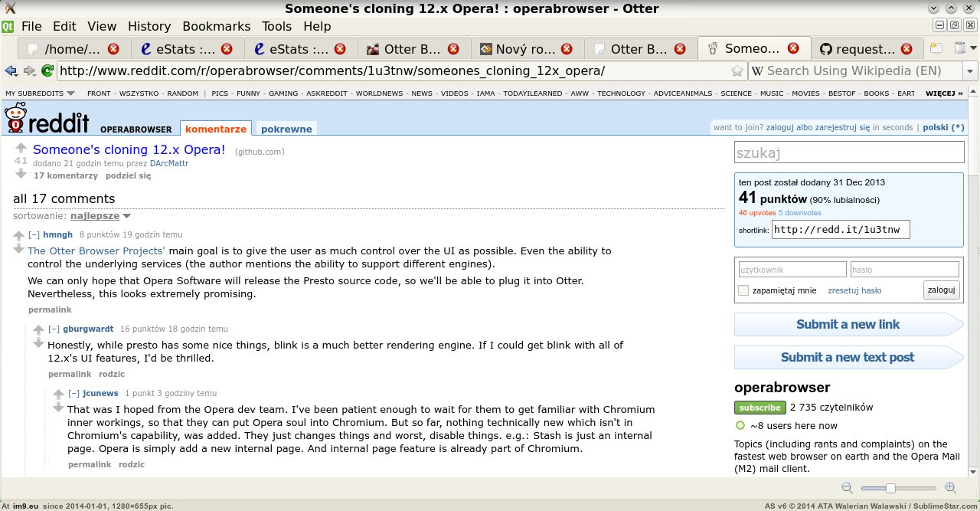Open the zresetuj hasło link
The image size is (980, 511).
point(854,290)
